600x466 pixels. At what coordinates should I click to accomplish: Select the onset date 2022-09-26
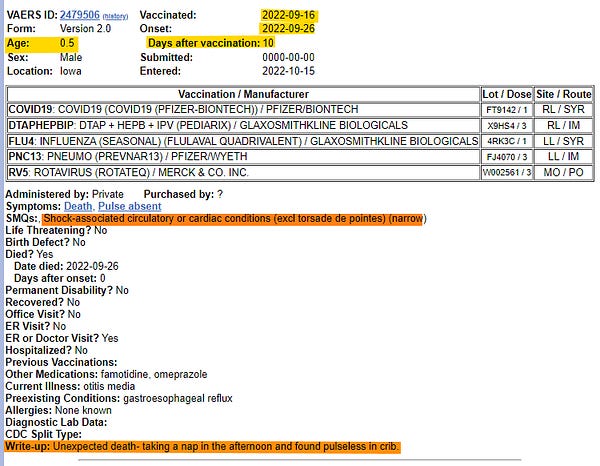point(289,29)
